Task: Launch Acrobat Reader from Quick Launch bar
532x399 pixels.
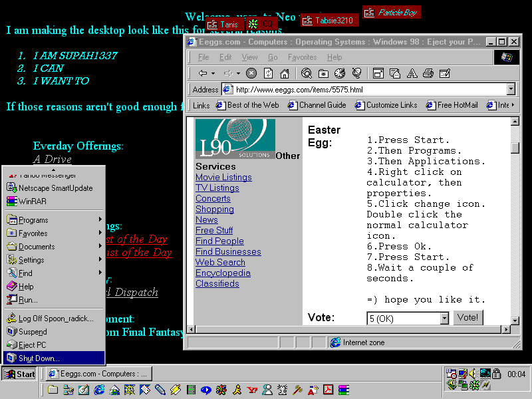Action: tap(328, 390)
